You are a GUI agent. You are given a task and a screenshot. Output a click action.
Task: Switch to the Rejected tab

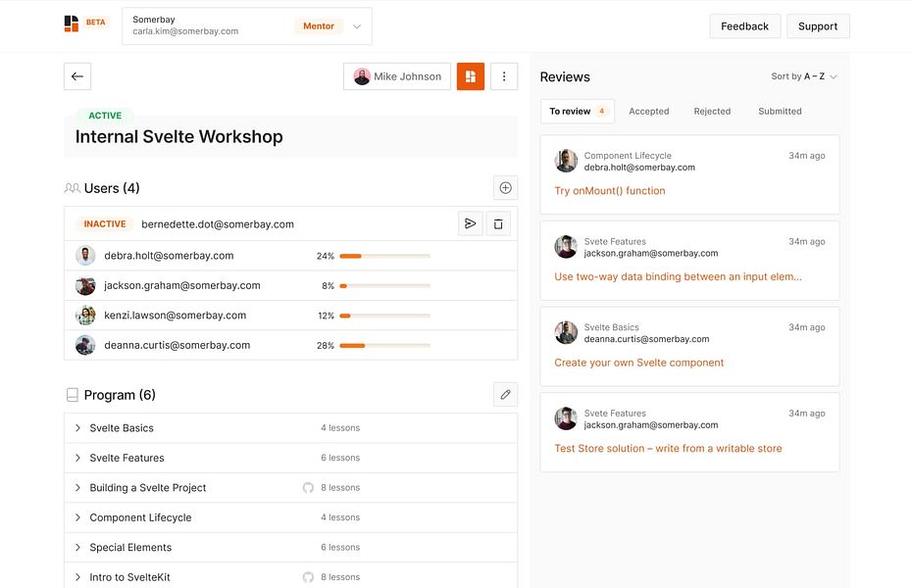pos(712,111)
